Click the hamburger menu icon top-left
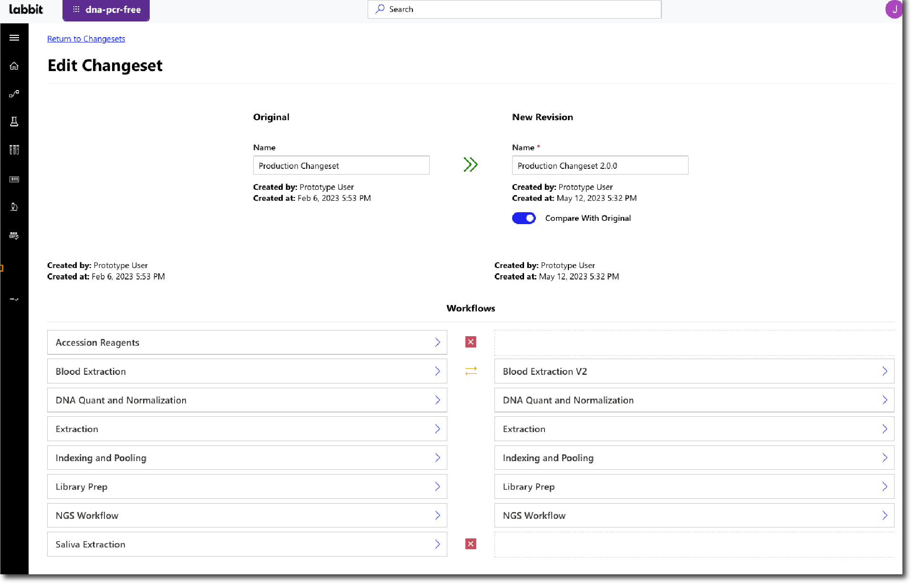 (x=15, y=37)
